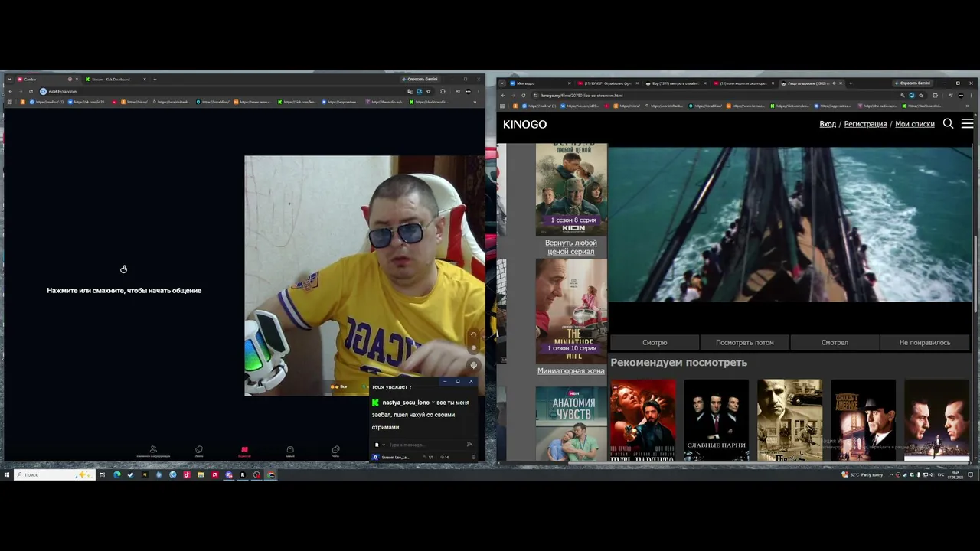Go back in the KINOGO browser window

point(503,96)
